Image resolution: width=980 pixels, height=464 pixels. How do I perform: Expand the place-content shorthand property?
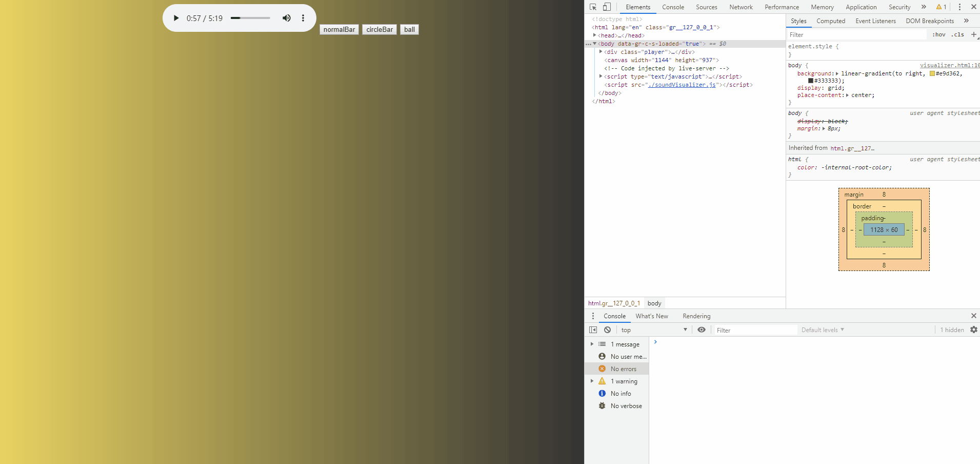pyautogui.click(x=848, y=95)
